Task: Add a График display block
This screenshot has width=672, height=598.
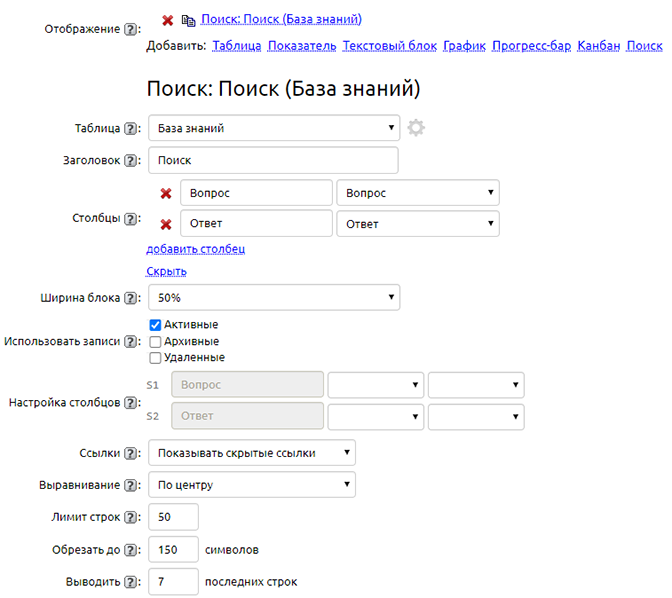Action: click(x=464, y=46)
